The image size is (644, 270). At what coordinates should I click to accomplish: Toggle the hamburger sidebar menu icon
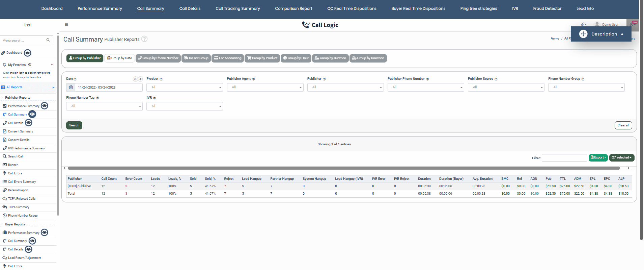[66, 24]
